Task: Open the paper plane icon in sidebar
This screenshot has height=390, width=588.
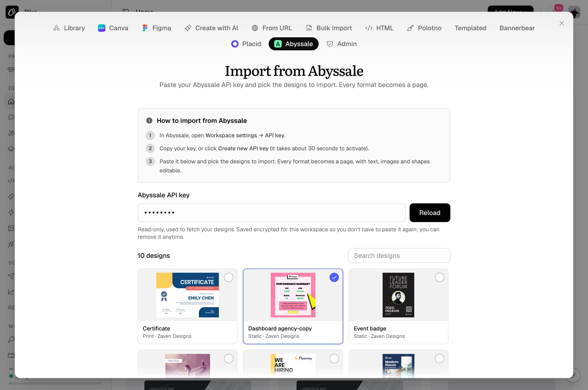Action: (11, 276)
